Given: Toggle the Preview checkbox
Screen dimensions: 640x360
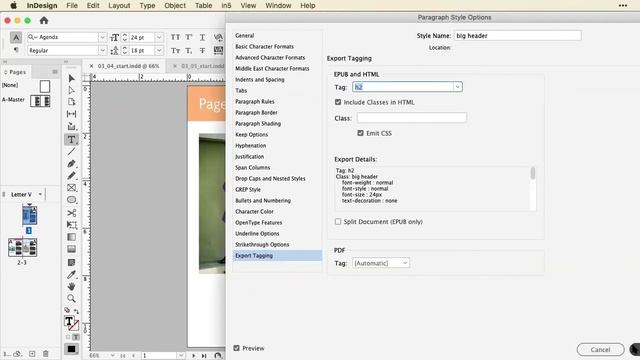Looking at the screenshot, I should coord(236,348).
